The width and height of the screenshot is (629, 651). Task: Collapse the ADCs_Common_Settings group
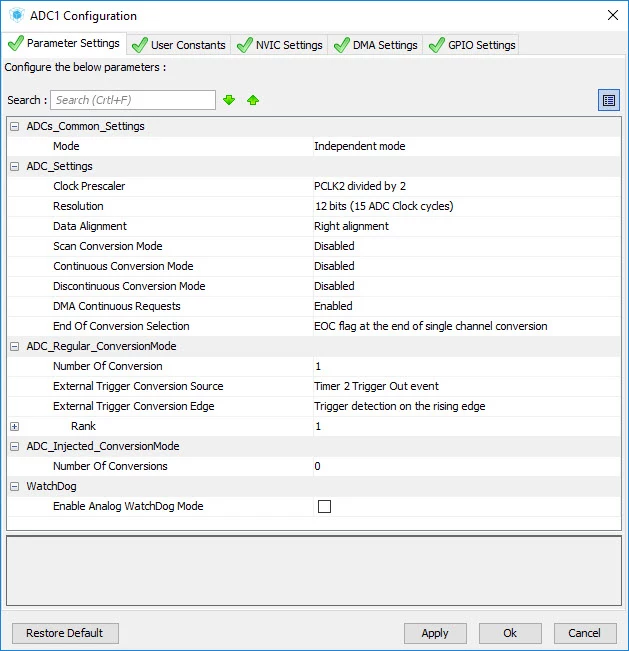coord(15,126)
